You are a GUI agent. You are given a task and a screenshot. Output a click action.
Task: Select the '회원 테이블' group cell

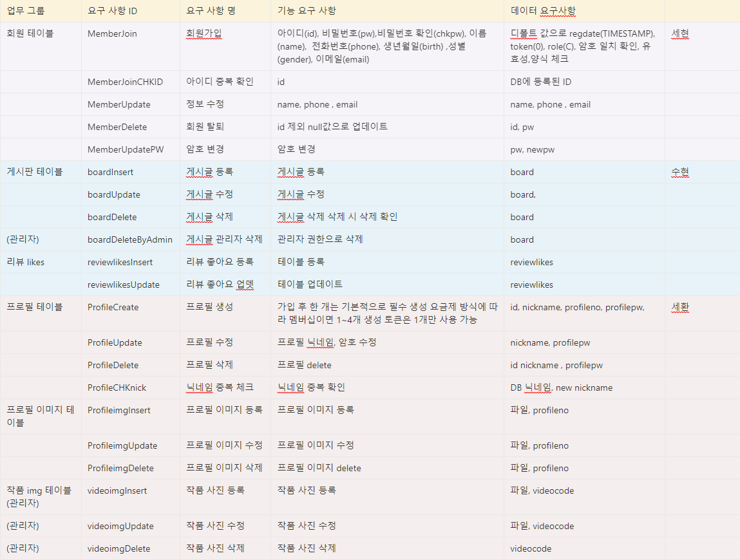41,46
